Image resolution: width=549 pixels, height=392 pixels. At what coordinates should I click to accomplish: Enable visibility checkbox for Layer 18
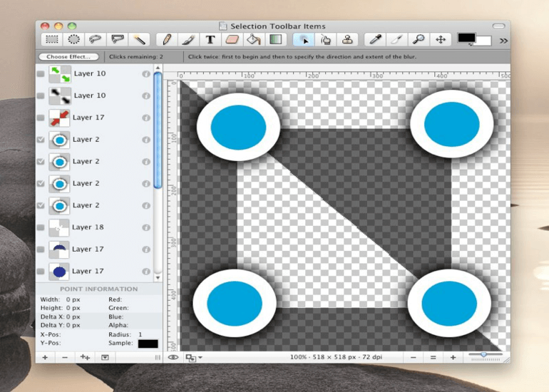coord(41,227)
